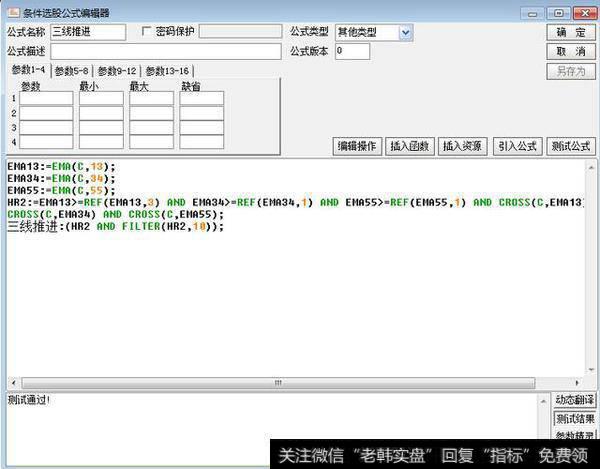Switch to 参数1-4 tab
Image resolution: width=600 pixels, height=469 pixels.
pyautogui.click(x=28, y=70)
